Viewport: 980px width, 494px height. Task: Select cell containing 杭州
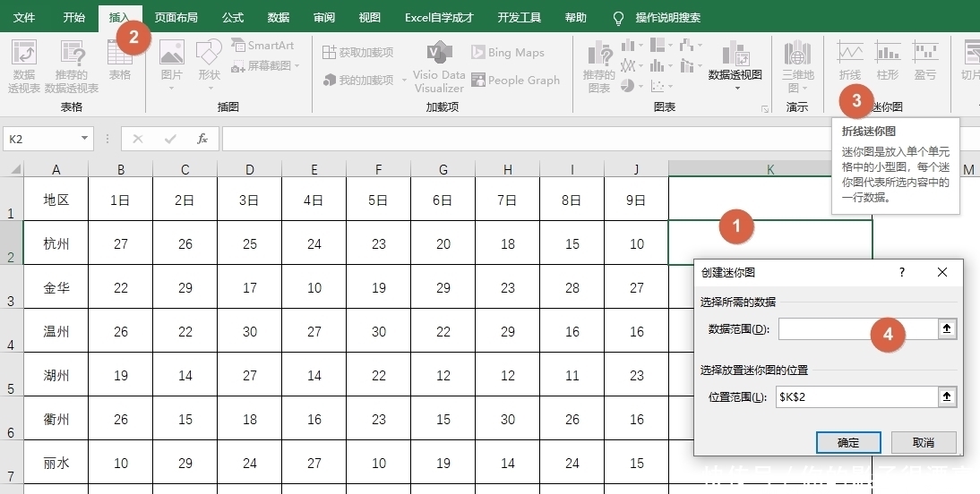click(56, 243)
